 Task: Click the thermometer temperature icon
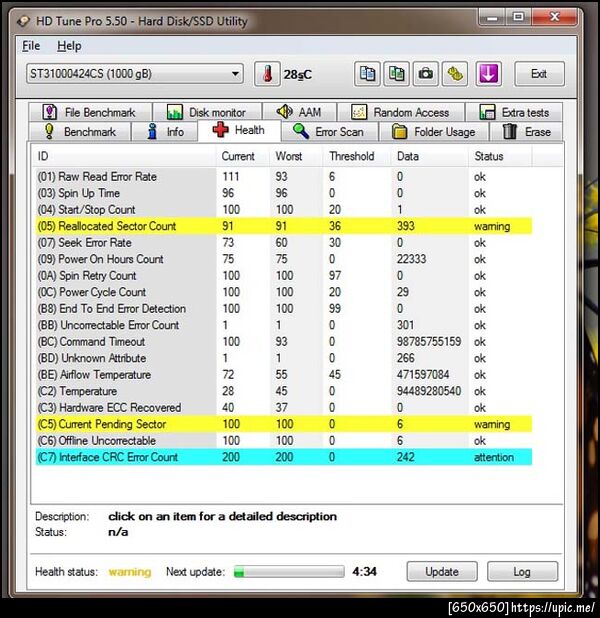pos(267,74)
